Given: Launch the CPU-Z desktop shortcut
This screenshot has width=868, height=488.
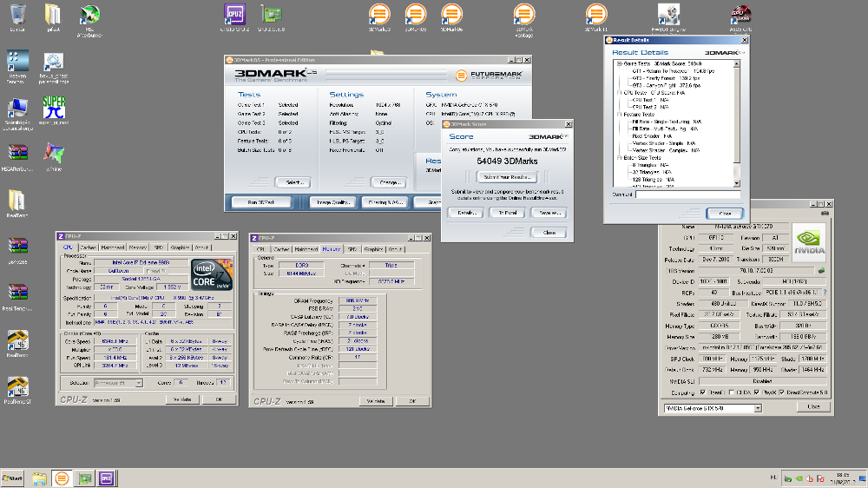Looking at the screenshot, I should [234, 17].
